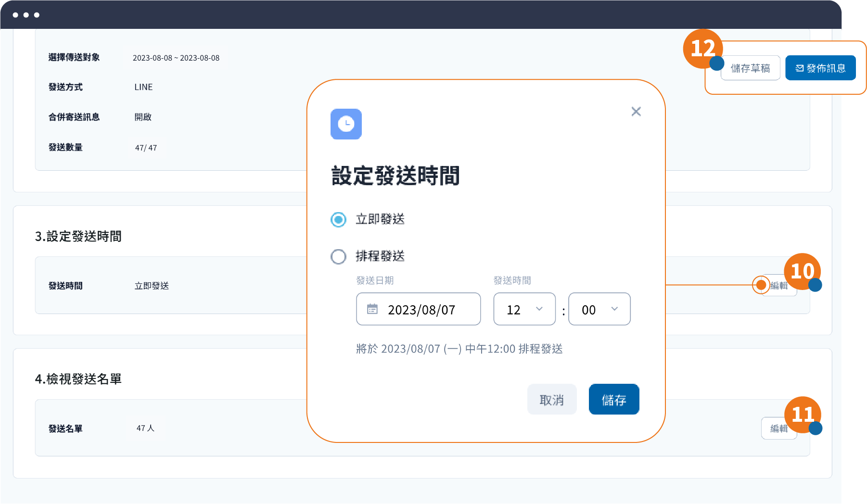Click the calendar icon in 發送日期 field

click(372, 309)
